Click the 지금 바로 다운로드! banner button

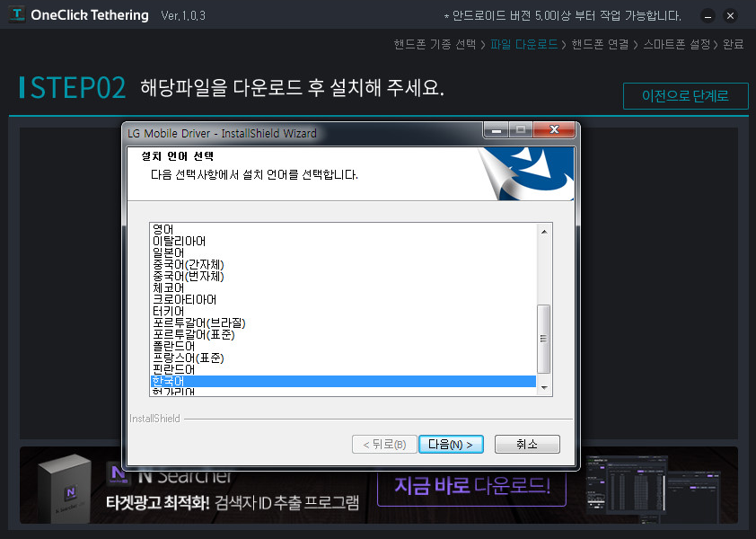pos(471,486)
